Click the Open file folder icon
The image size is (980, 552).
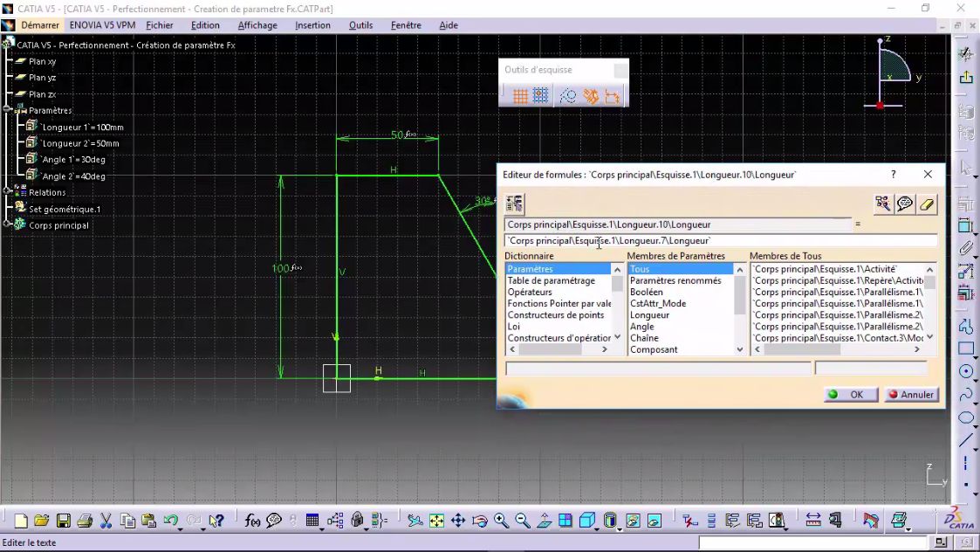point(42,521)
